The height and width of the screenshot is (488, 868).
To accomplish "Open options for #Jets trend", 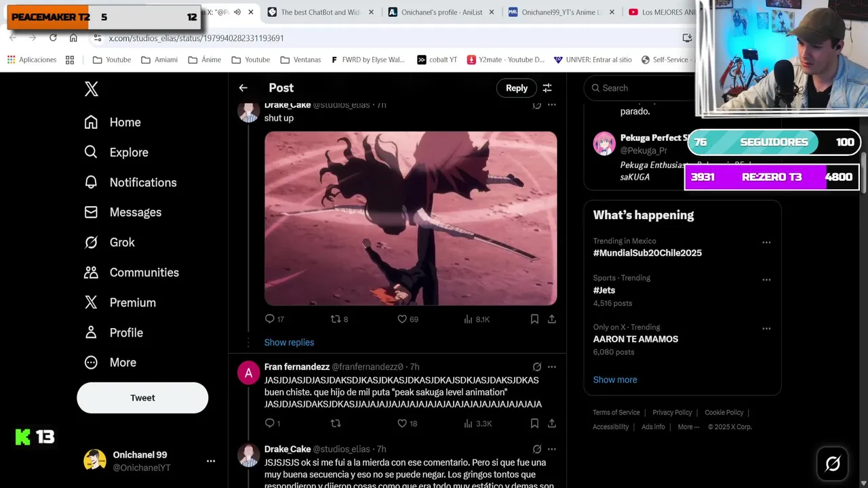I will (766, 279).
